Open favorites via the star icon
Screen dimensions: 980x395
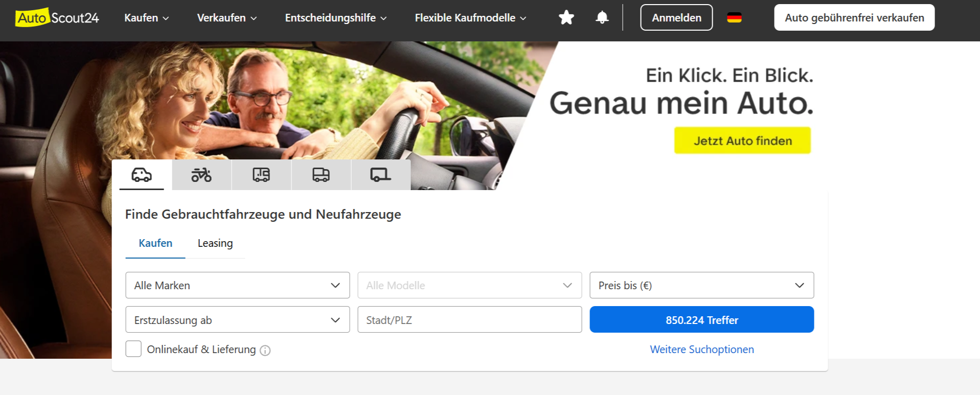click(566, 17)
